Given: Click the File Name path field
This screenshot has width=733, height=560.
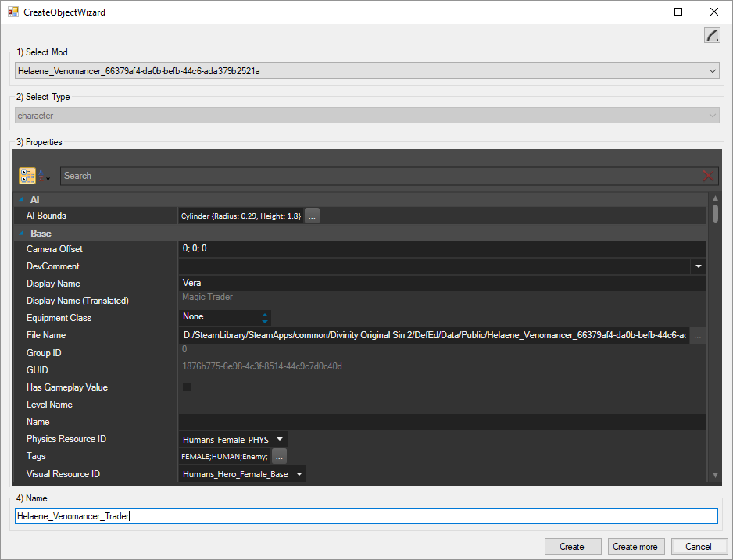Looking at the screenshot, I should (x=434, y=335).
